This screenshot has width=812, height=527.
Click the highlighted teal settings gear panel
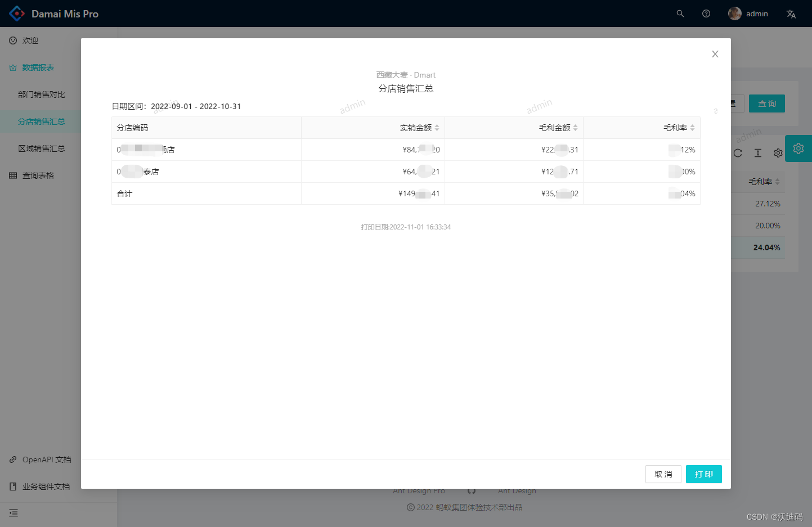click(798, 148)
